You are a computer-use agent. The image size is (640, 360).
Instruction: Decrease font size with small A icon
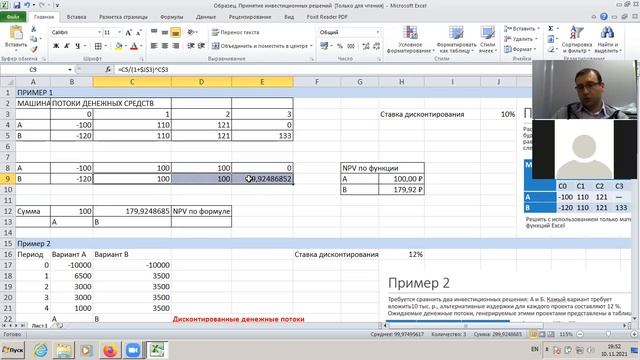[x=139, y=32]
